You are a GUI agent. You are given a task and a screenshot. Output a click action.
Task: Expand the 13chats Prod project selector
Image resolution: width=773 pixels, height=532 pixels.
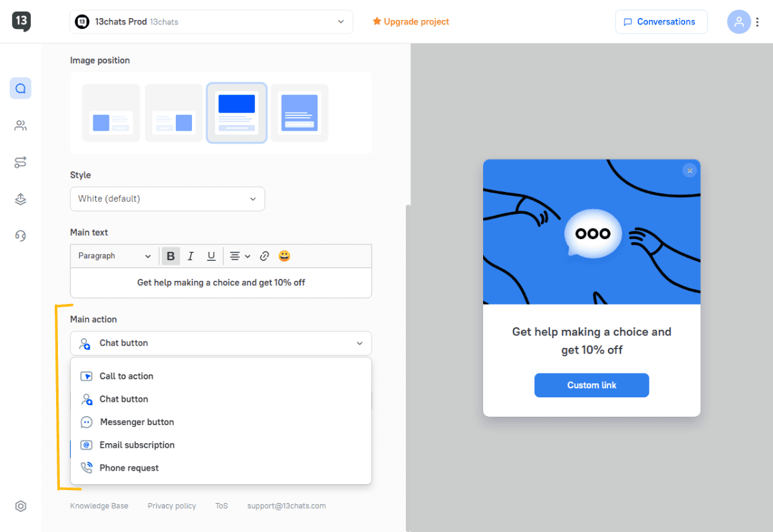tap(211, 22)
